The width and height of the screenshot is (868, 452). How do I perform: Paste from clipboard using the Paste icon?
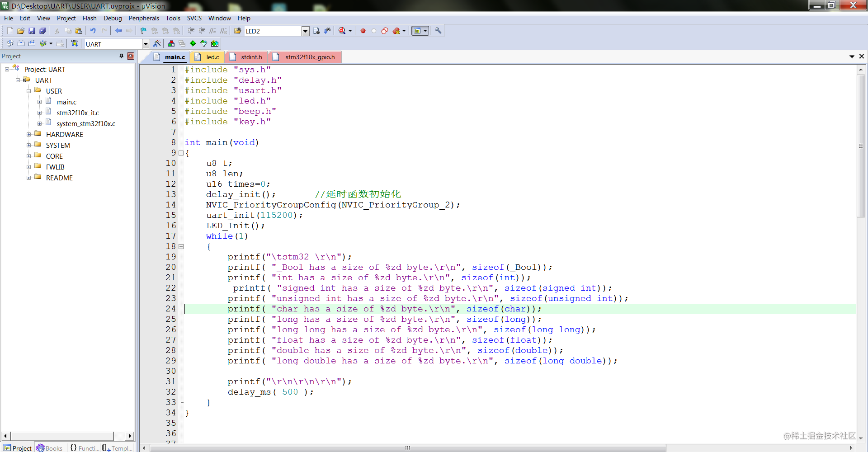79,31
